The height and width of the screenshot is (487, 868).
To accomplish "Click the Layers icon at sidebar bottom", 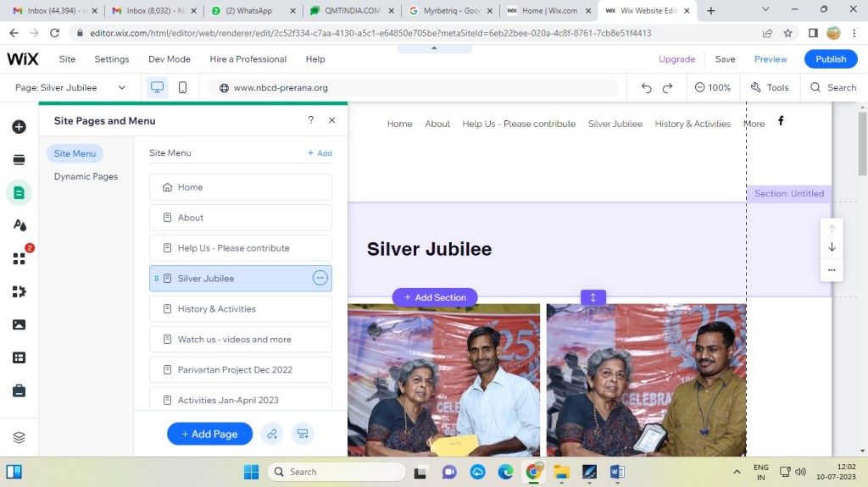I will coord(19,437).
